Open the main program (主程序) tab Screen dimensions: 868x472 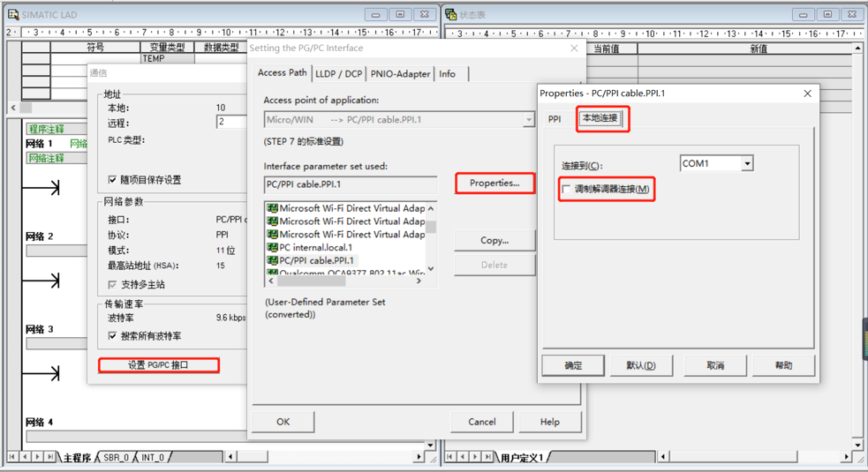(77, 458)
